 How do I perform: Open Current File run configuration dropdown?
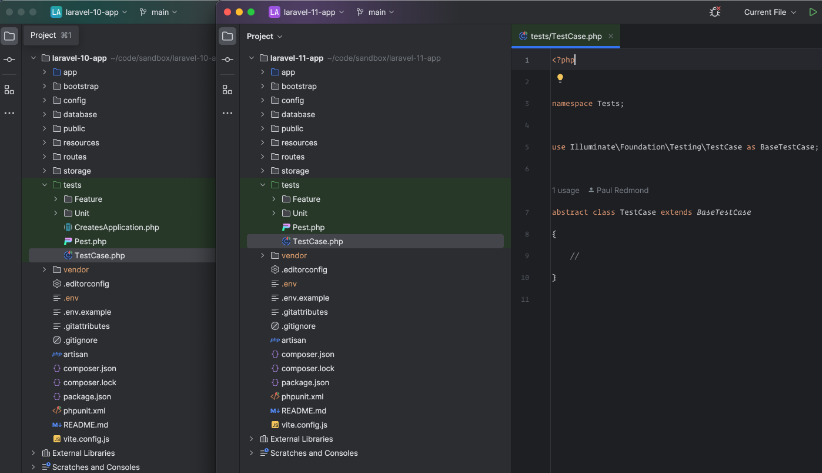[x=770, y=12]
